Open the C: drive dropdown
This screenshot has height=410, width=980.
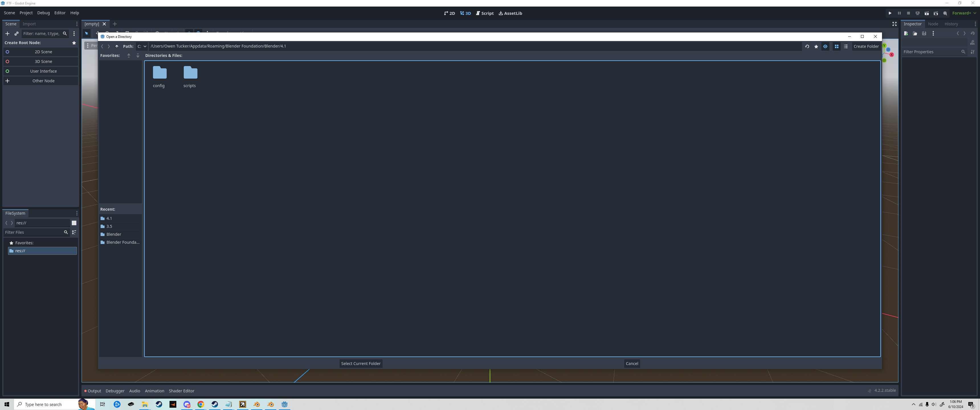(142, 46)
